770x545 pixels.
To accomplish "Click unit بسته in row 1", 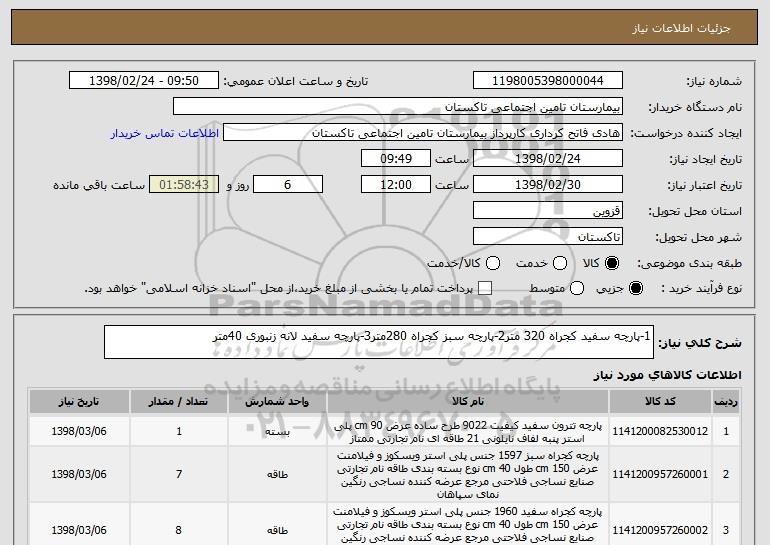I will click(x=277, y=432).
